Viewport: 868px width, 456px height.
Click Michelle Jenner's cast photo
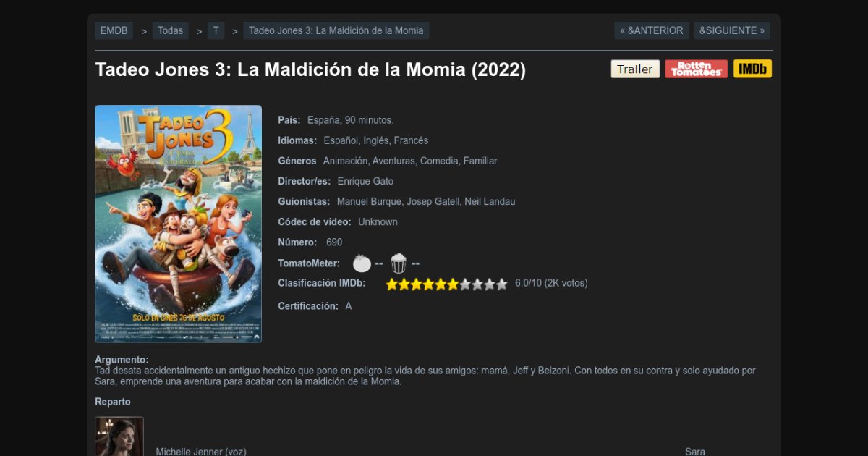(119, 437)
